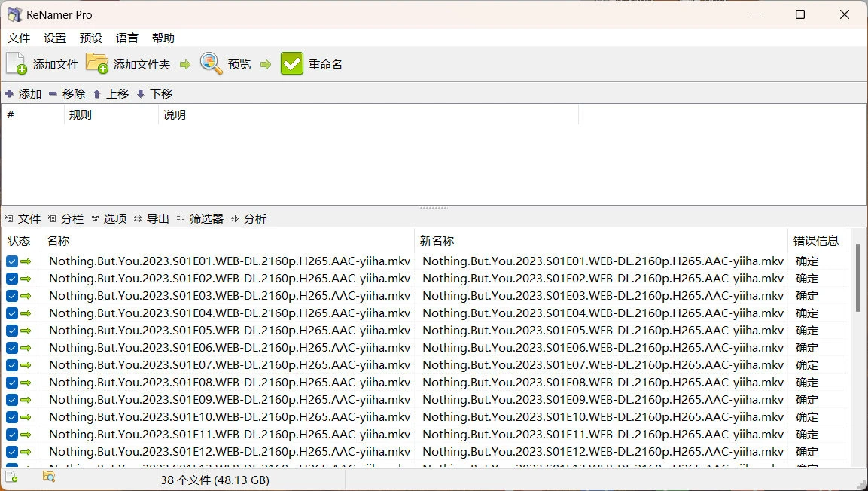This screenshot has height=491, width=868.
Task: Uncheck the S01E03 file checkbox
Action: (x=12, y=296)
